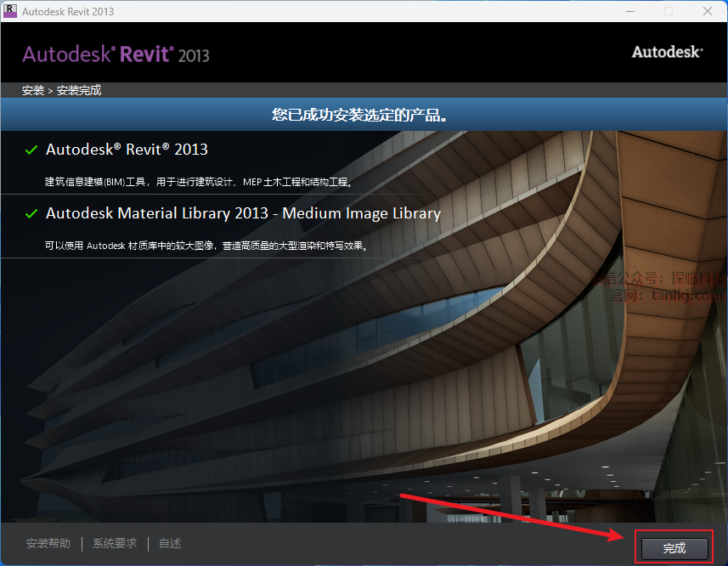Click the 完成 finish button
The width and height of the screenshot is (728, 566).
[x=674, y=548]
